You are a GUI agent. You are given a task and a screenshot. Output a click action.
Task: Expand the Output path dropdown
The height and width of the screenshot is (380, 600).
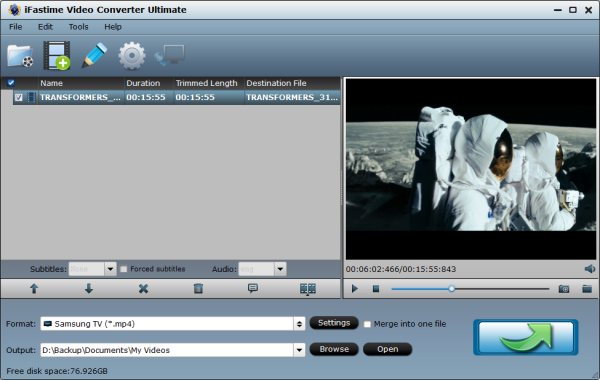[299, 350]
